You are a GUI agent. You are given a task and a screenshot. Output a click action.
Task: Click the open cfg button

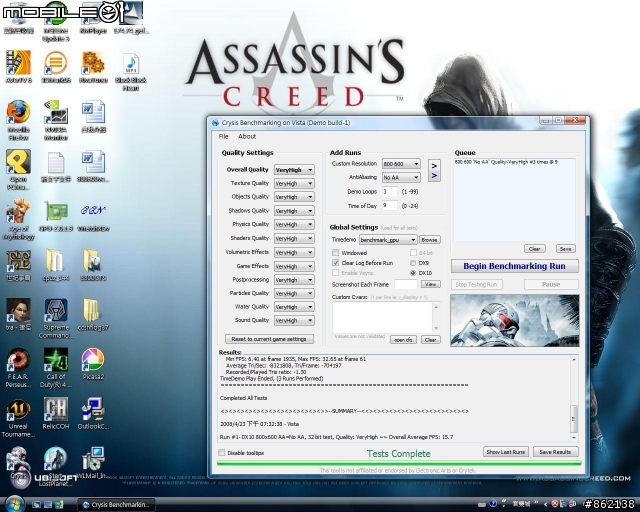pyautogui.click(x=403, y=340)
